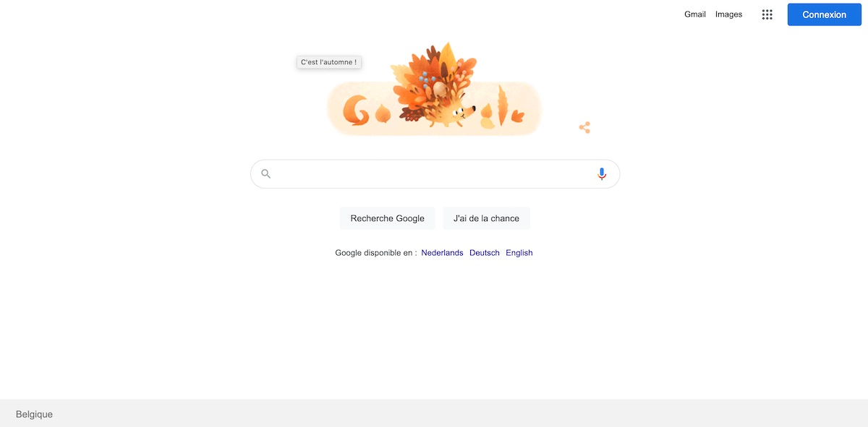
Task: Open the Gmail link
Action: click(x=695, y=14)
